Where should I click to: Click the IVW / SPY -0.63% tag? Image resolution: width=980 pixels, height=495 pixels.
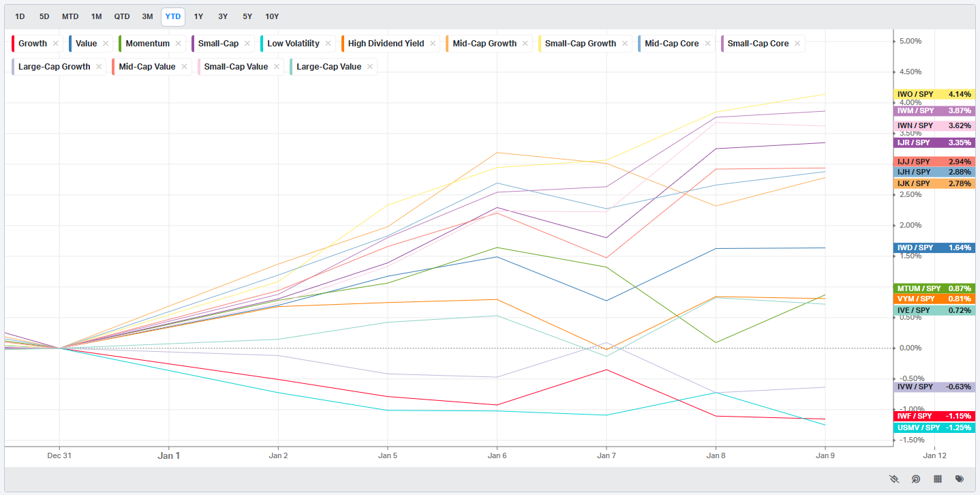934,387
